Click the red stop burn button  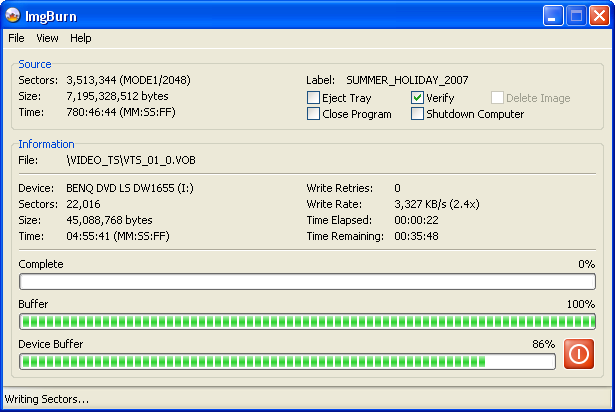[x=579, y=354]
